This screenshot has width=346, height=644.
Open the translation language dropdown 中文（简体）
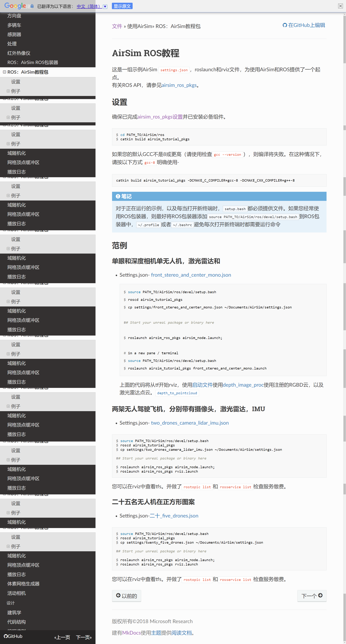click(x=92, y=6)
